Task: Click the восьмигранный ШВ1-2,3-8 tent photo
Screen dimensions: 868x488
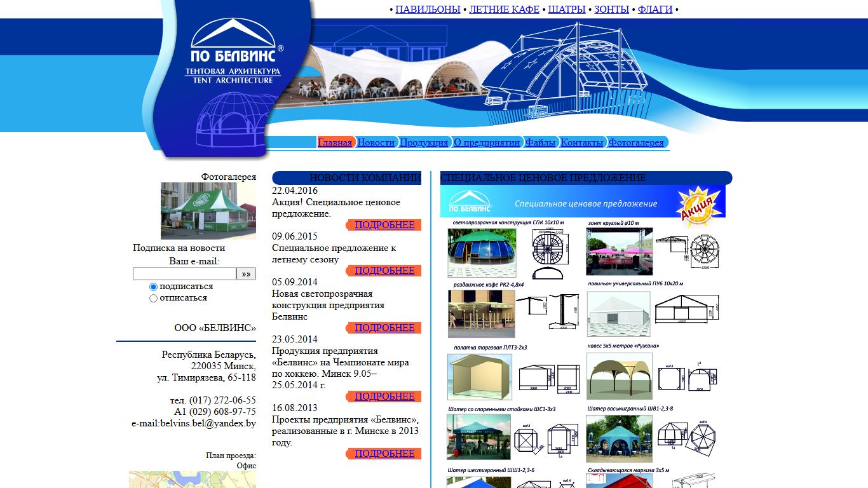Action: (x=619, y=438)
